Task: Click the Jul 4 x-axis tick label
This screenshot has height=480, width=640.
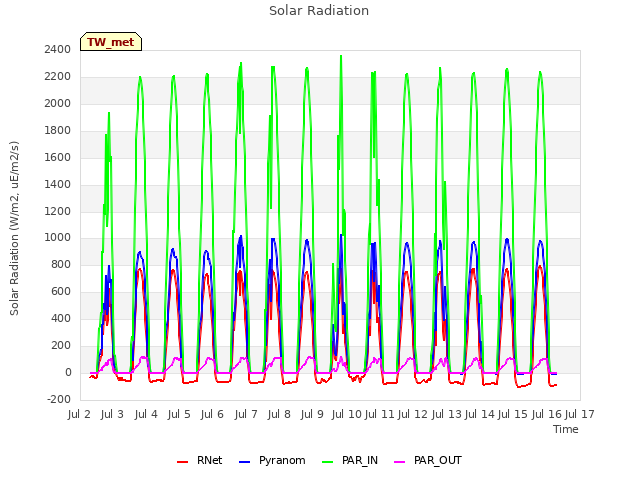Action: (x=146, y=414)
